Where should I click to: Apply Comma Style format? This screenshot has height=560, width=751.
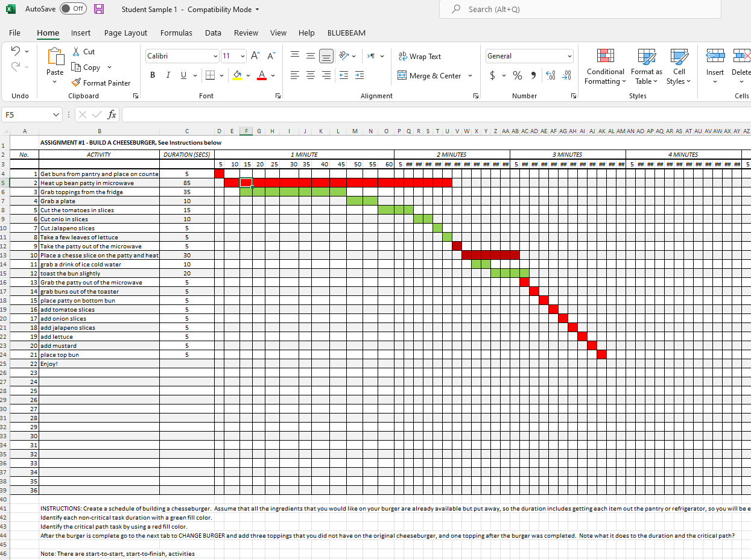533,75
